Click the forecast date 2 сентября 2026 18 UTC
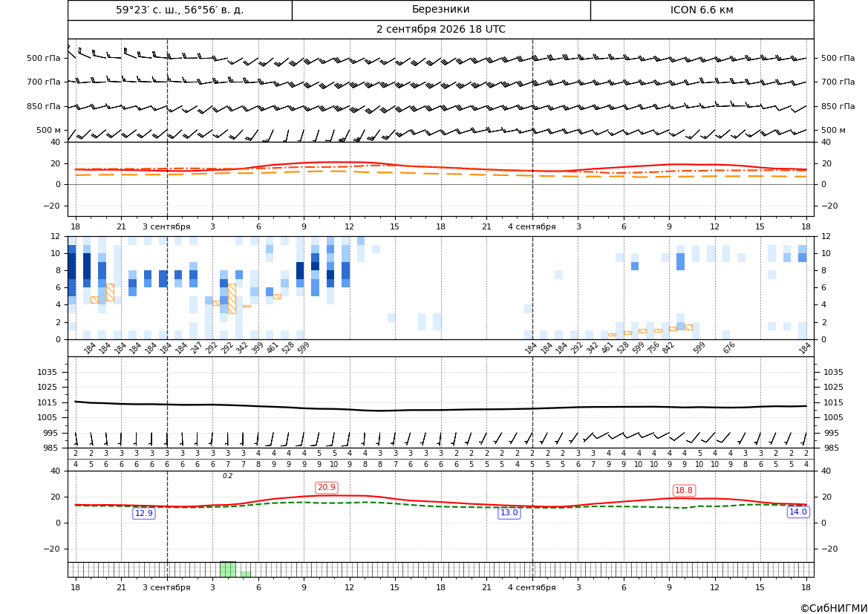 [440, 30]
